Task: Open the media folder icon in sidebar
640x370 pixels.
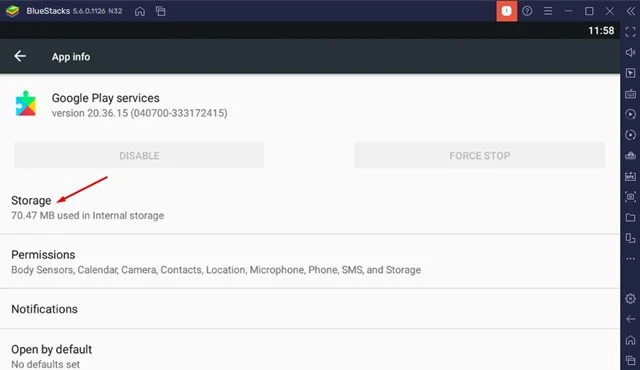Action: click(x=630, y=217)
